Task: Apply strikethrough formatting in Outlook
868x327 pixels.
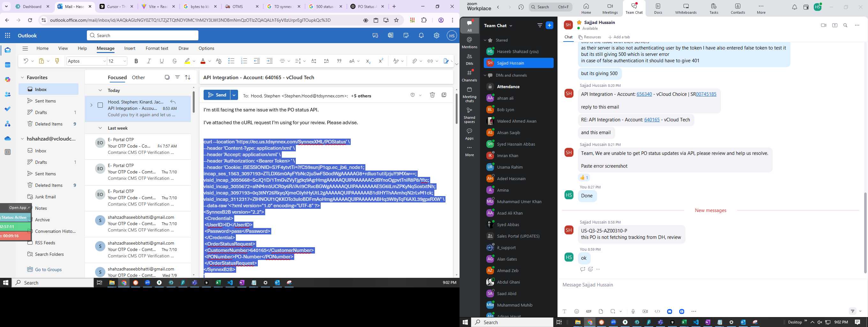Action: tap(175, 61)
